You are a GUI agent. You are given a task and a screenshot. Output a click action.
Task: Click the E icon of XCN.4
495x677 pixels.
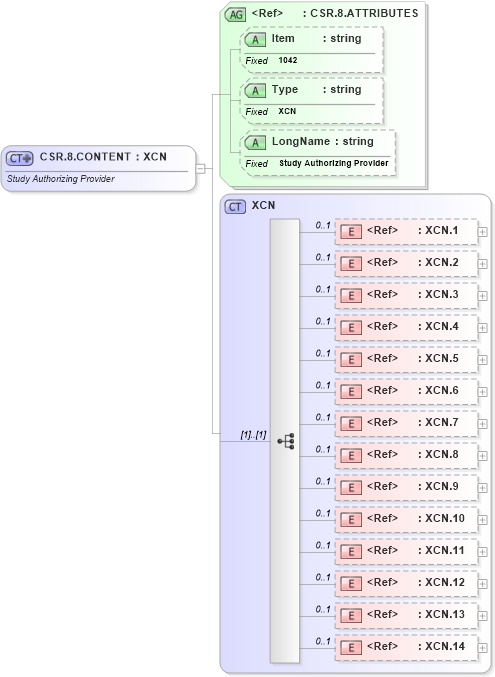(351, 328)
